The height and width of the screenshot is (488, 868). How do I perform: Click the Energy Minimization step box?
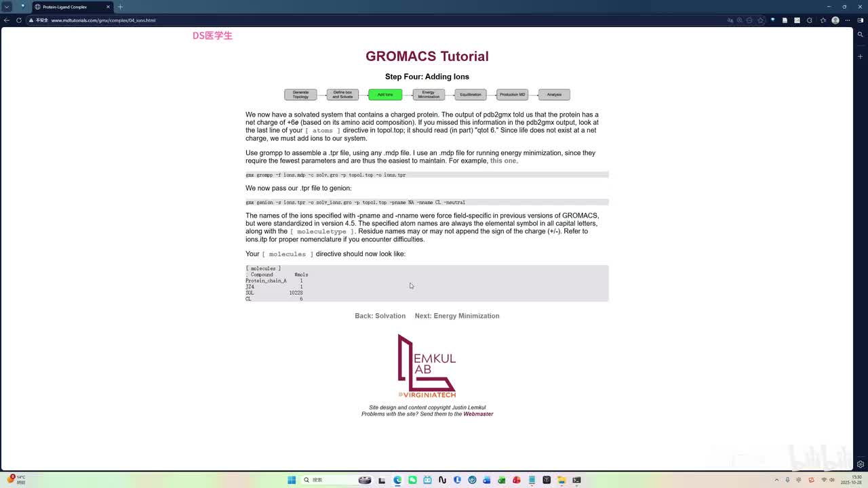[429, 94]
